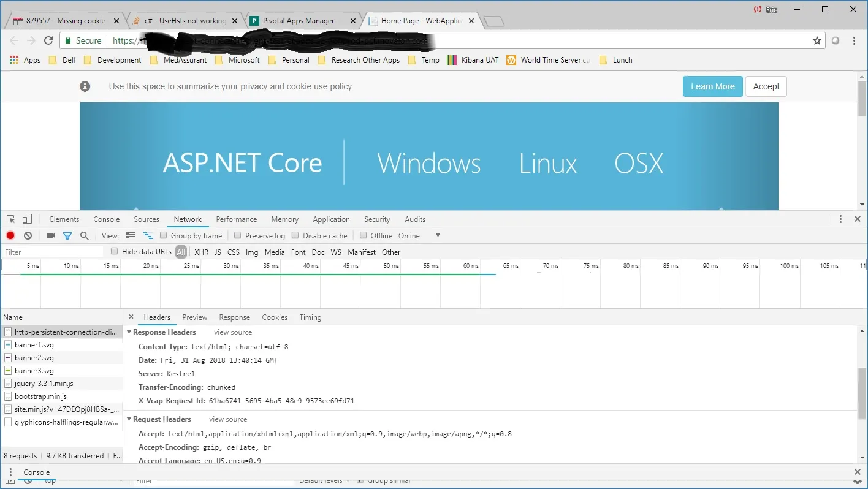The width and height of the screenshot is (868, 489).
Task: Open the Lunch bookmarks folder
Action: (615, 60)
